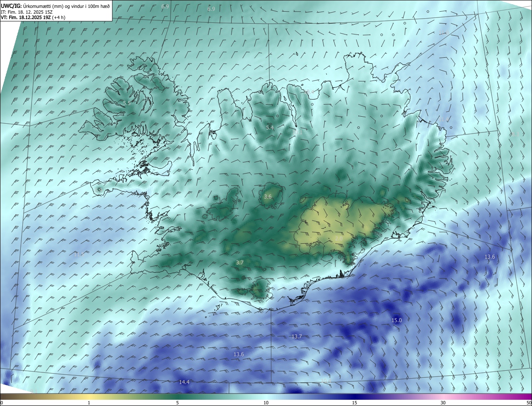
Task: Click the 15.0 precipitation value label
Action: click(397, 320)
